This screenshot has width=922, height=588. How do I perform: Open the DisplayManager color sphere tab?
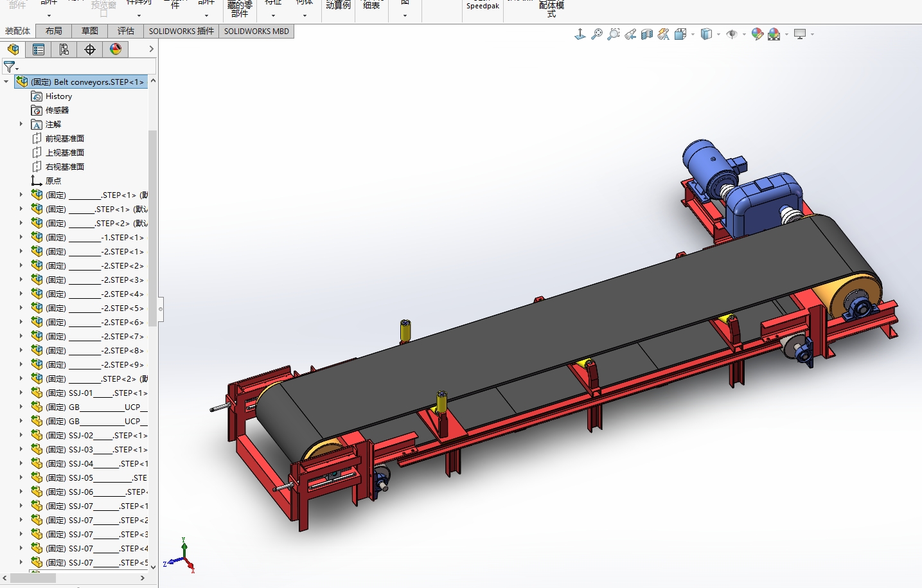116,49
